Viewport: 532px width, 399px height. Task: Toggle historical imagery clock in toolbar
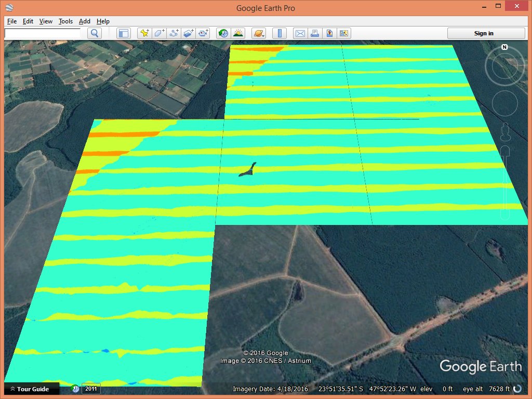tap(223, 33)
